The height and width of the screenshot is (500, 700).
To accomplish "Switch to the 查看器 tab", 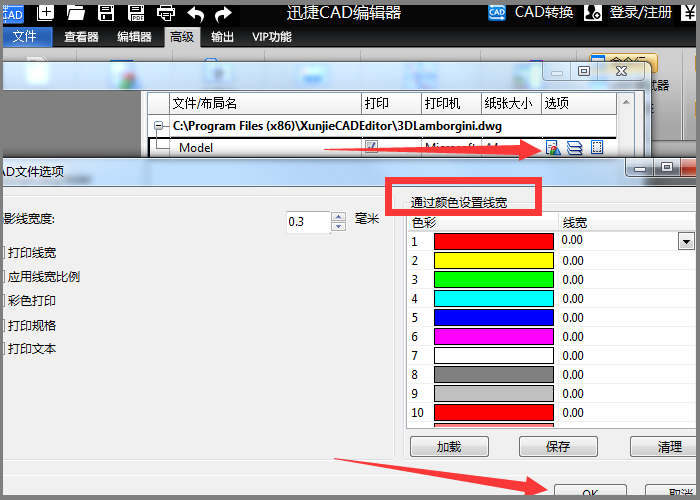I will (81, 37).
